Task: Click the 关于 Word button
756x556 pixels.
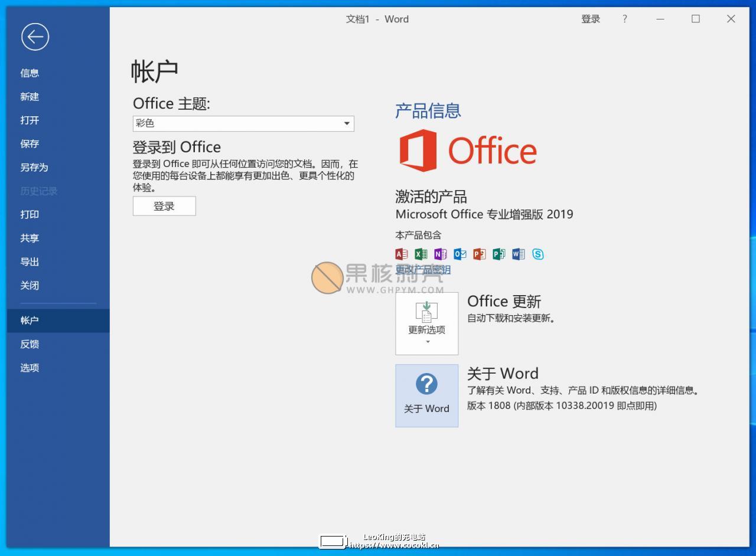Action: coord(427,395)
